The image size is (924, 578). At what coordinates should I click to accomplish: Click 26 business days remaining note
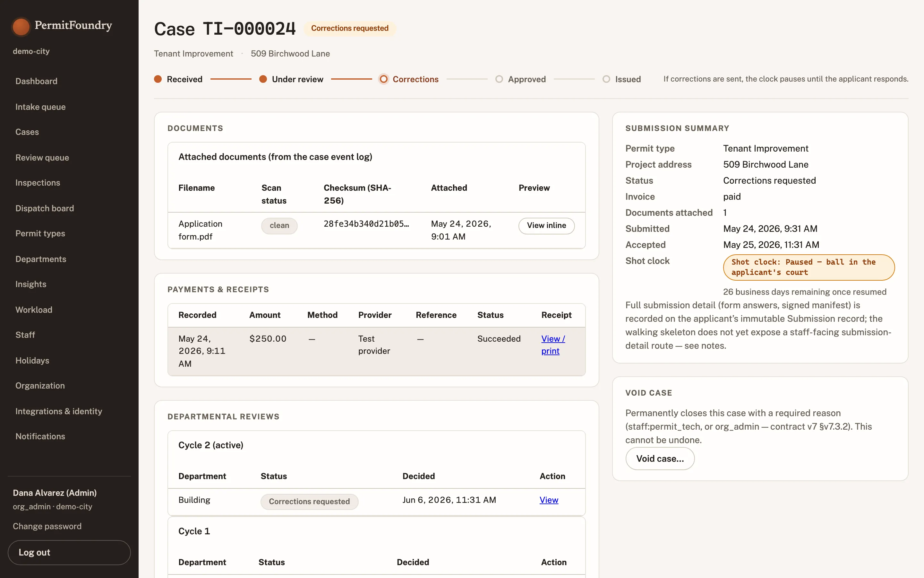point(805,292)
